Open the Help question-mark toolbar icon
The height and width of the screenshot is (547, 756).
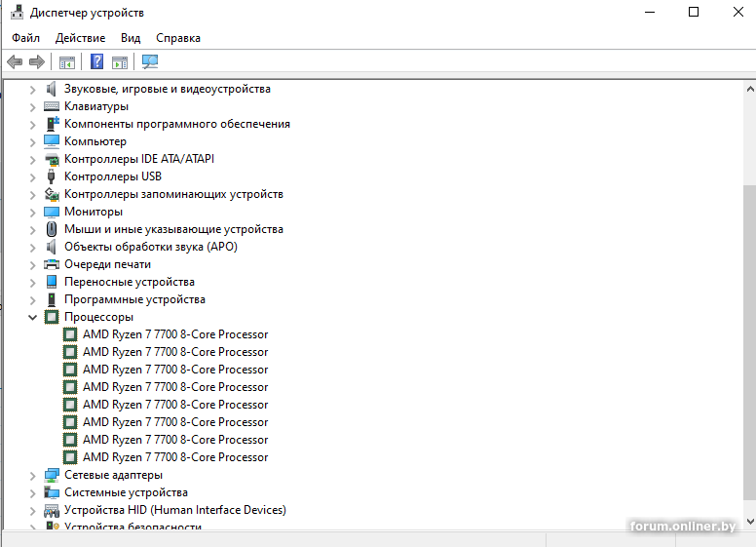pos(96,61)
